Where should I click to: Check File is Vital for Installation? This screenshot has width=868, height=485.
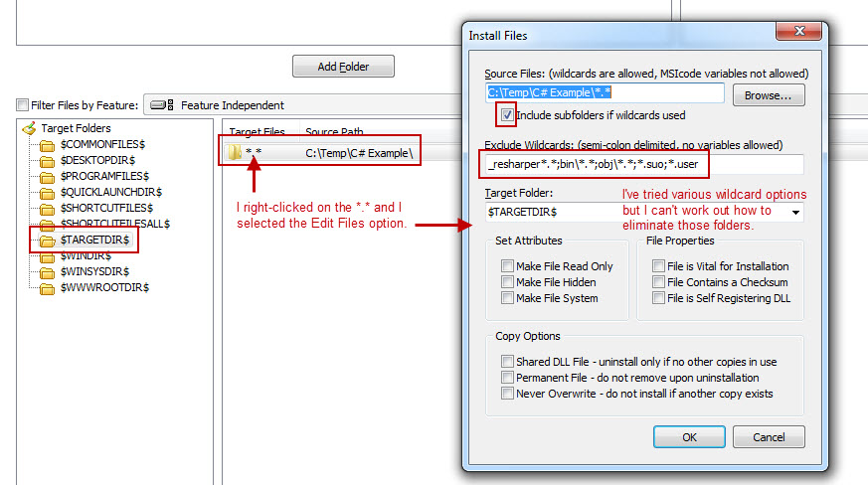click(658, 266)
